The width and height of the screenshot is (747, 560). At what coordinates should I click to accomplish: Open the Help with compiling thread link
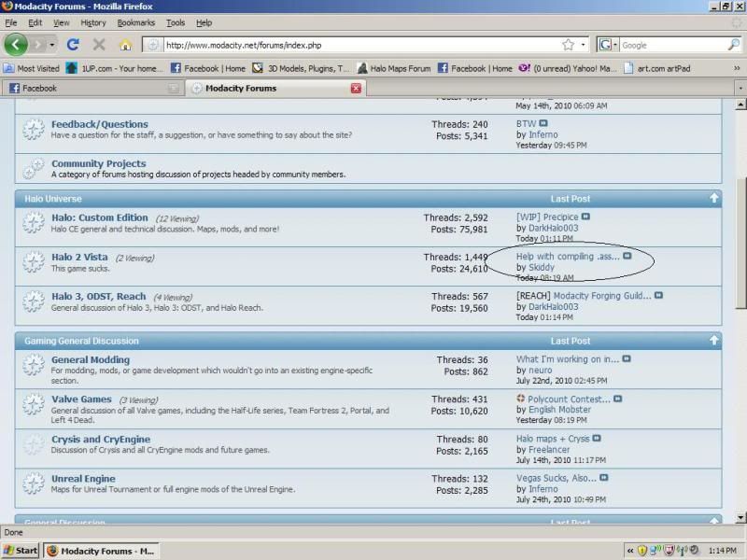[568, 256]
